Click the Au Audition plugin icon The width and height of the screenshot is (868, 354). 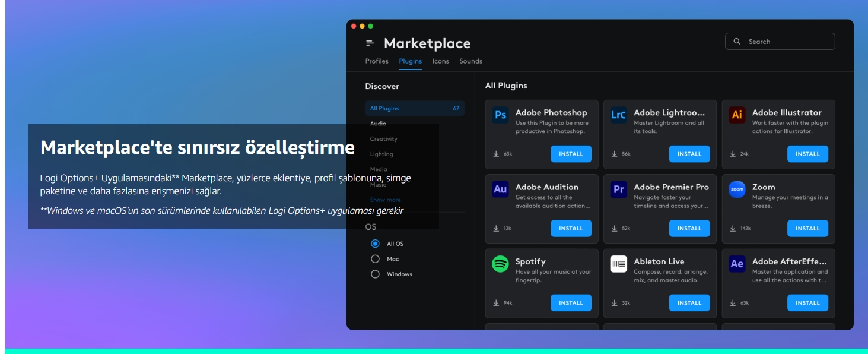tap(500, 189)
